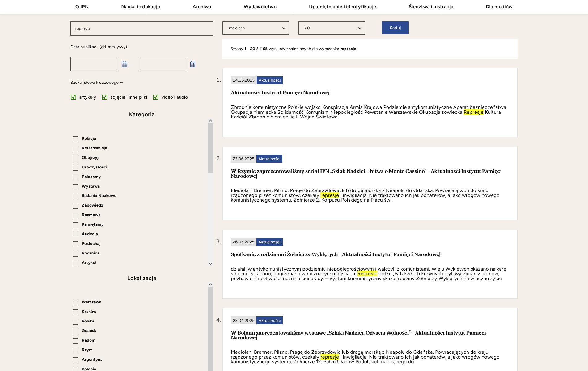Toggle the video i audio checkbox
Viewport: 588px width, 371px height.
tap(156, 97)
